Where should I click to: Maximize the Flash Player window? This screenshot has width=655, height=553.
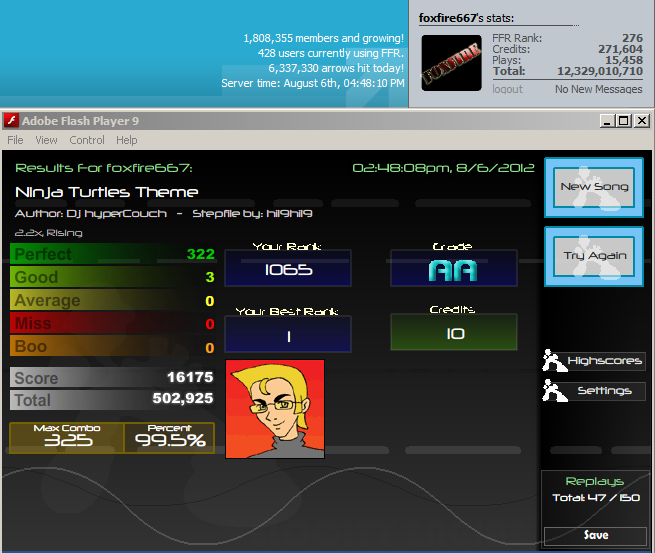tap(624, 121)
